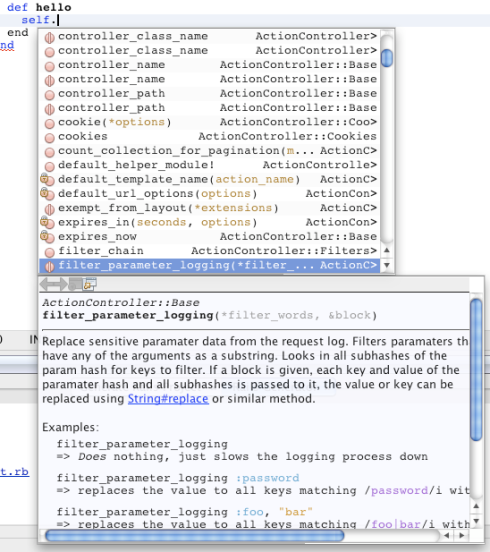Click plain circle icon beside first controller_name
Image resolution: width=490 pixels, height=552 pixels.
tap(50, 66)
